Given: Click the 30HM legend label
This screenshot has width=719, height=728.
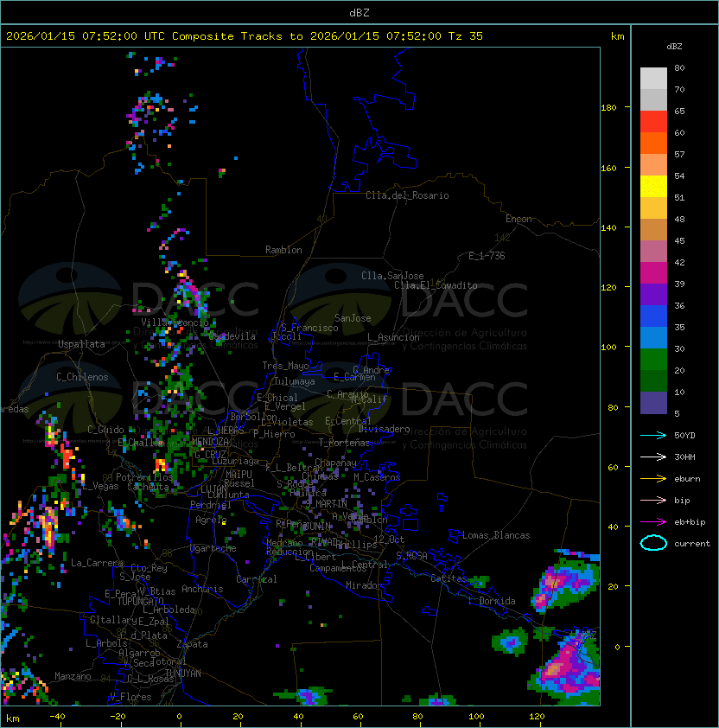Looking at the screenshot, I should (684, 457).
